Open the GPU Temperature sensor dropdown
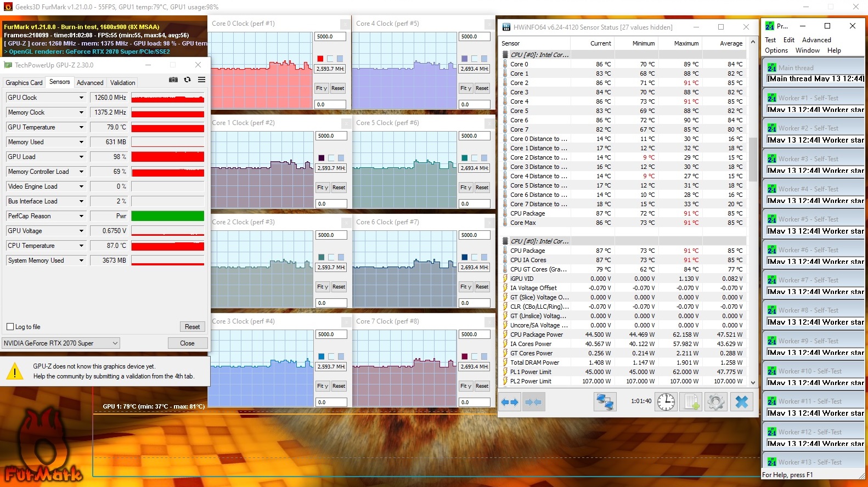Viewport: 868px width, 487px height. (81, 127)
